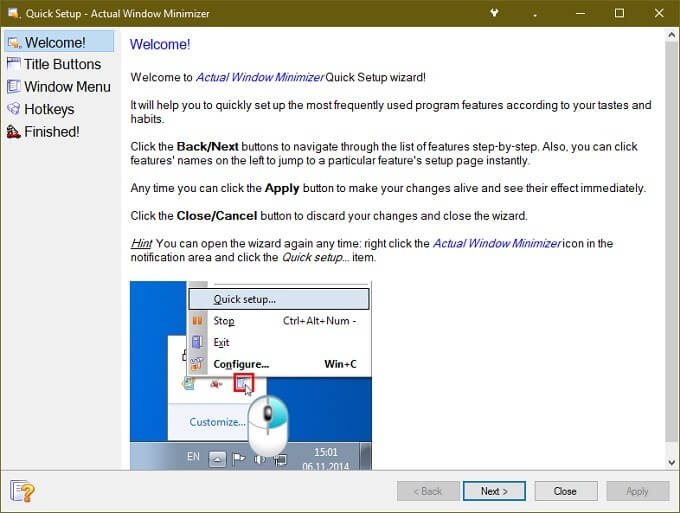Click the small dot title bar button
This screenshot has width=680, height=513.
tap(535, 15)
